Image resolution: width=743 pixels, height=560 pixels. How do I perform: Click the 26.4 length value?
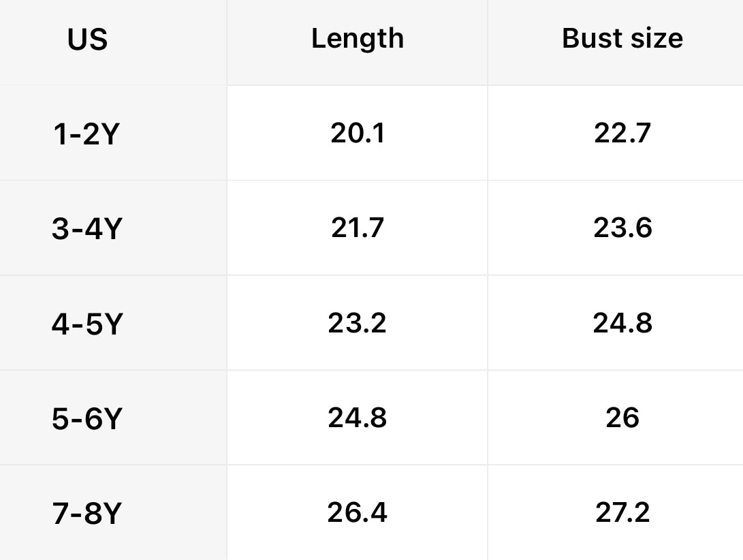point(358,512)
